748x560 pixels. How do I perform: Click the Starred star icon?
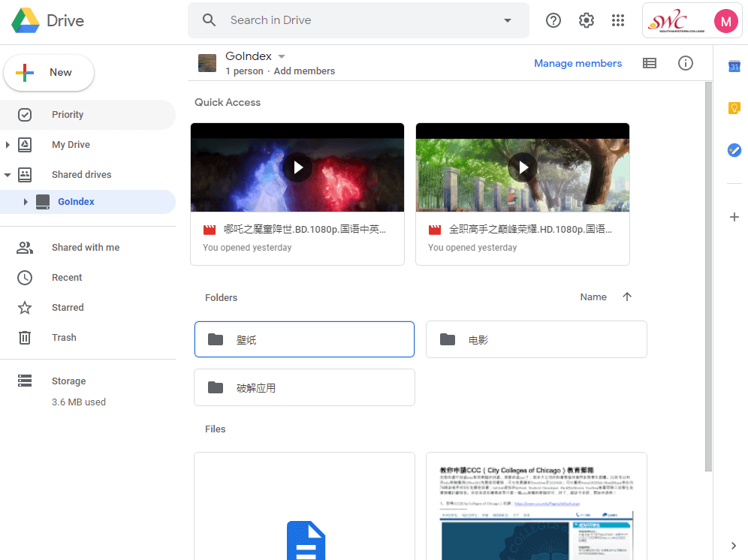tap(25, 308)
